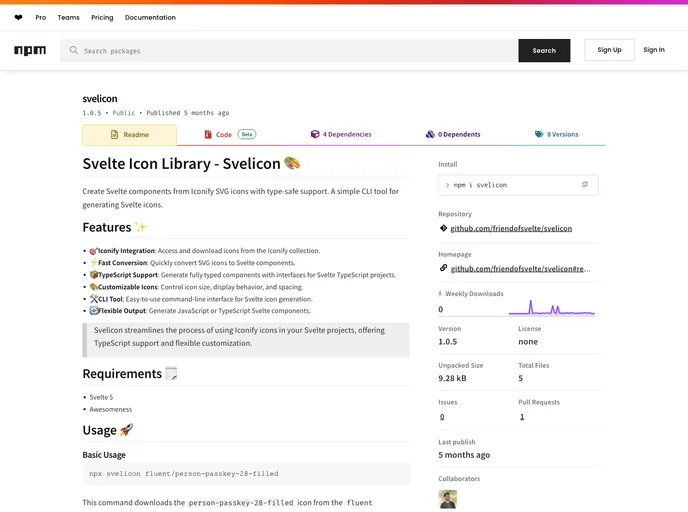Open the Issues count 0 link
Image resolution: width=688 pixels, height=512 pixels.
pyautogui.click(x=442, y=417)
